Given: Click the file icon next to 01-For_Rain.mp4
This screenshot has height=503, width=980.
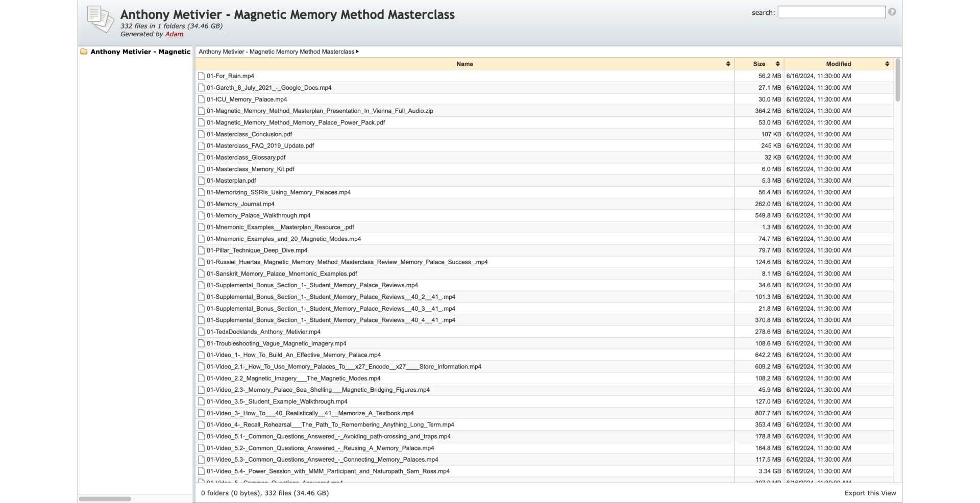Looking at the screenshot, I should pos(201,76).
